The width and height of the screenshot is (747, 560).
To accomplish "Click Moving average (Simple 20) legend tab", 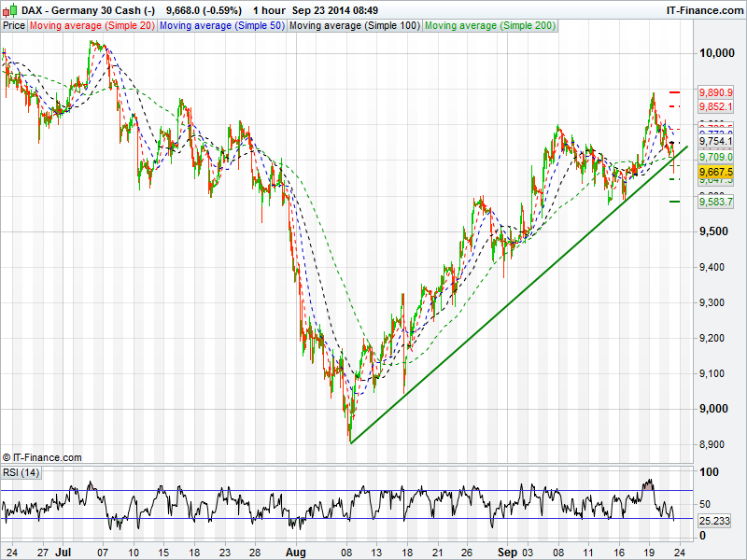I will pos(92,26).
